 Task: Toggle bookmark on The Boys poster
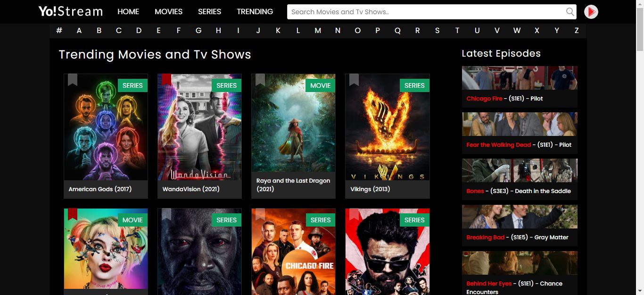pyautogui.click(x=354, y=214)
